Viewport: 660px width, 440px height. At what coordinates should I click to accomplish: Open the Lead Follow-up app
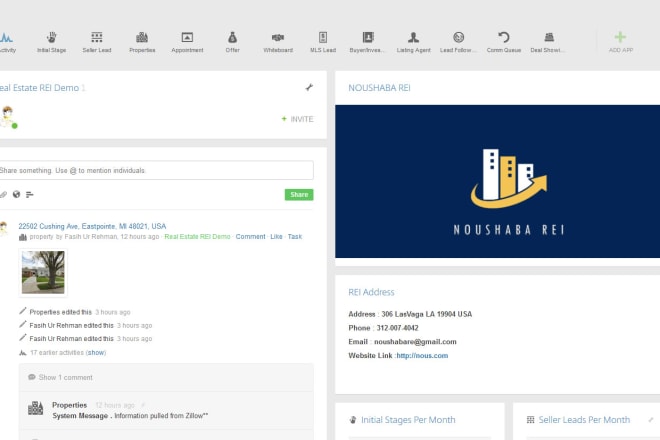458,42
